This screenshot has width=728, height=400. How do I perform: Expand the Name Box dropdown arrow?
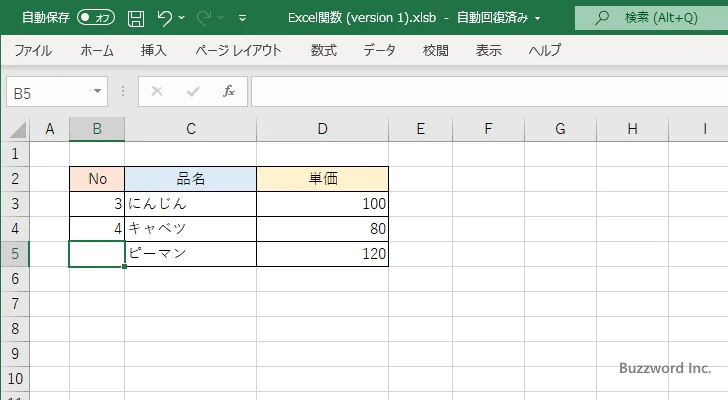click(98, 91)
